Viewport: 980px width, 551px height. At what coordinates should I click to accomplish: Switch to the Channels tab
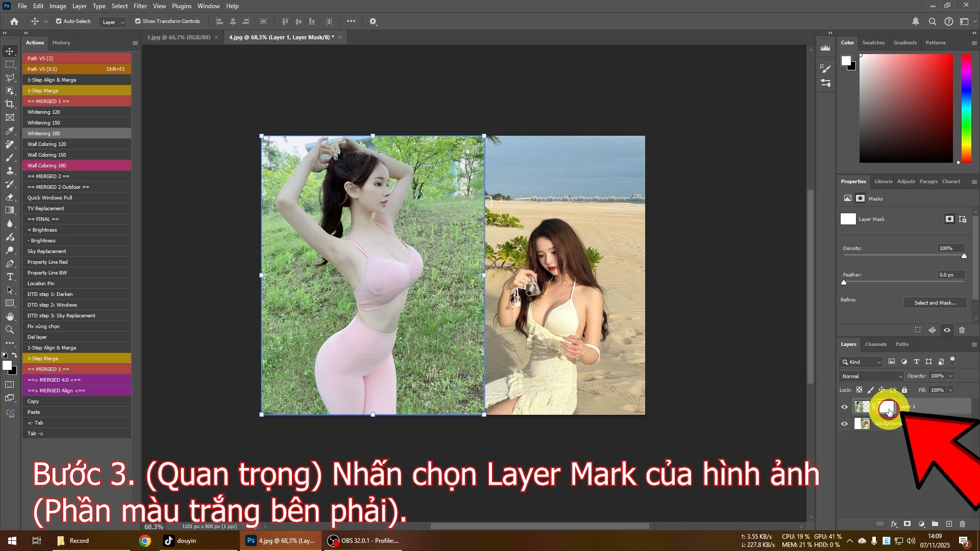tap(875, 344)
